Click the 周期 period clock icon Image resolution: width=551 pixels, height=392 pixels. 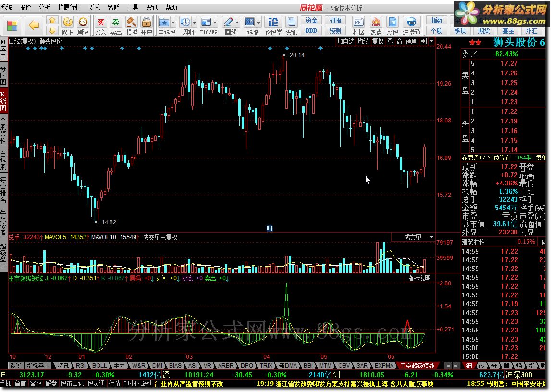pos(185,23)
